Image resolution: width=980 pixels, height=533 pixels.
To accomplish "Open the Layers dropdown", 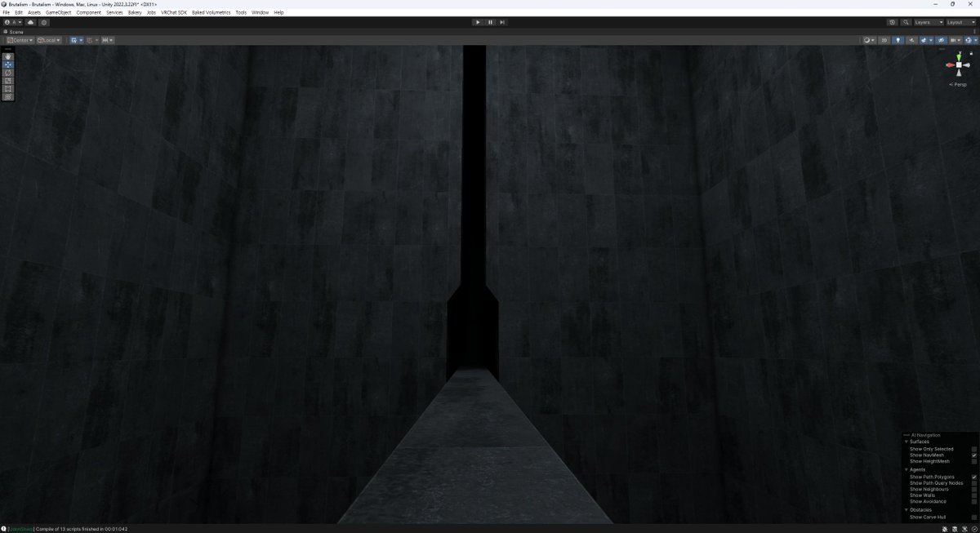I will pyautogui.click(x=928, y=22).
